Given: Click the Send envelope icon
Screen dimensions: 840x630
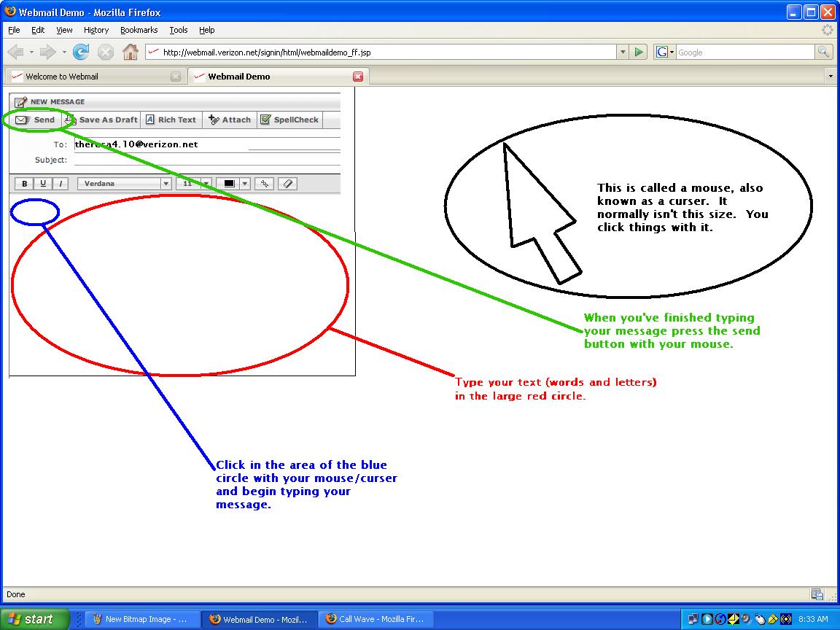Looking at the screenshot, I should click(x=23, y=120).
